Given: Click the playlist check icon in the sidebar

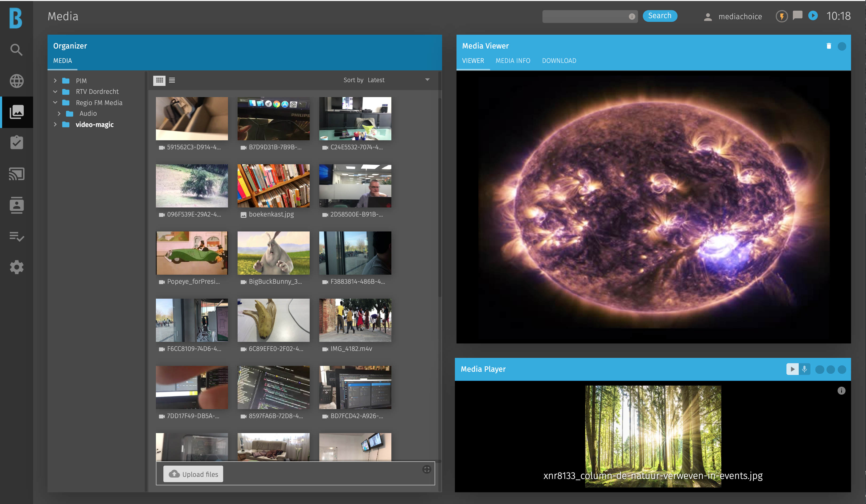Looking at the screenshot, I should (17, 236).
